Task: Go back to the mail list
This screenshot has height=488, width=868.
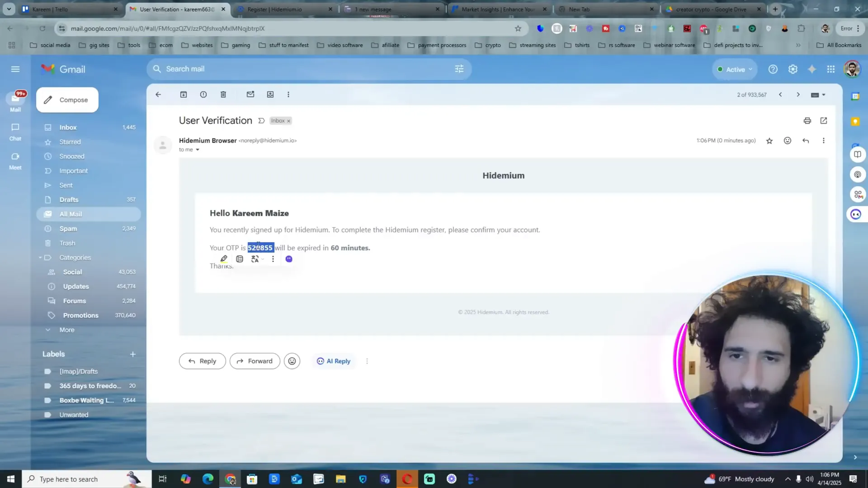Action: tap(158, 94)
